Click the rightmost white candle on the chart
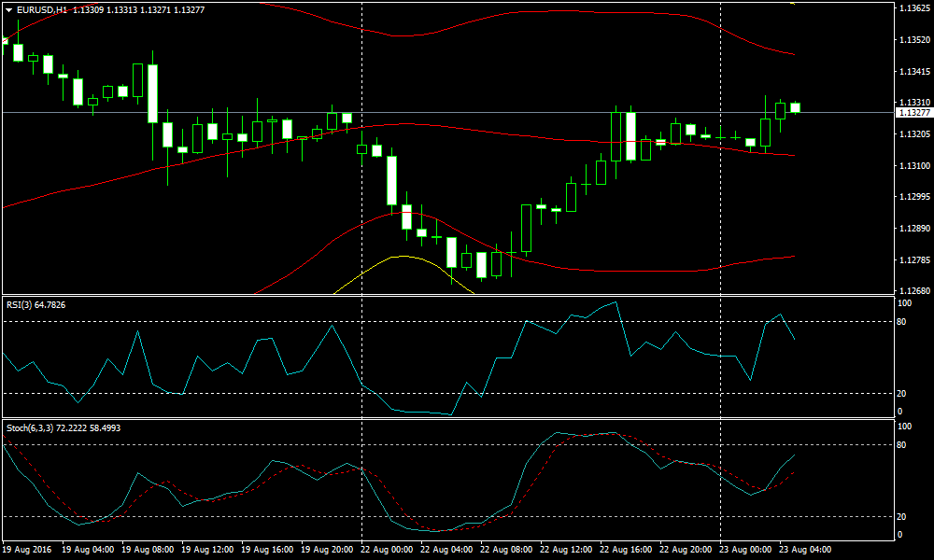This screenshot has height=560, width=934. 796,107
